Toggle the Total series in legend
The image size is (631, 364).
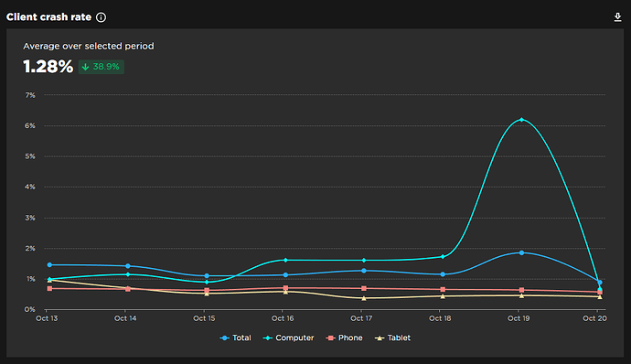[x=236, y=337]
